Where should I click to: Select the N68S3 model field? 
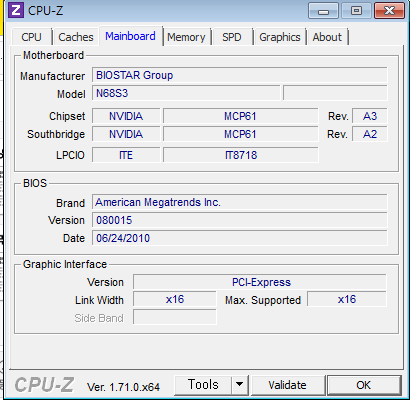click(x=186, y=93)
